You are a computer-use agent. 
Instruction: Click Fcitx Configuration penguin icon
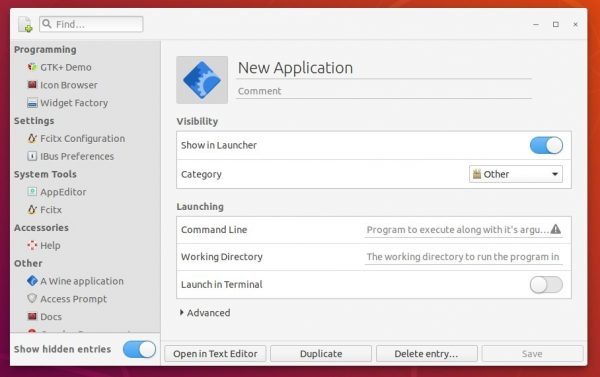click(32, 138)
